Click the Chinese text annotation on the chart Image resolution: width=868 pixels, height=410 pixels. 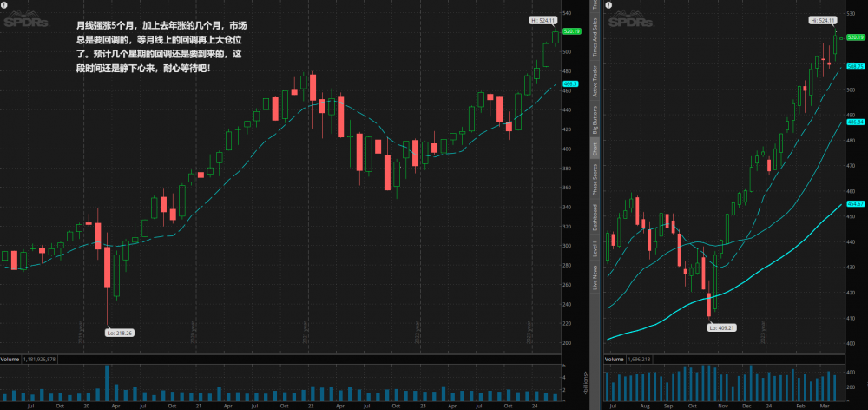[156, 47]
